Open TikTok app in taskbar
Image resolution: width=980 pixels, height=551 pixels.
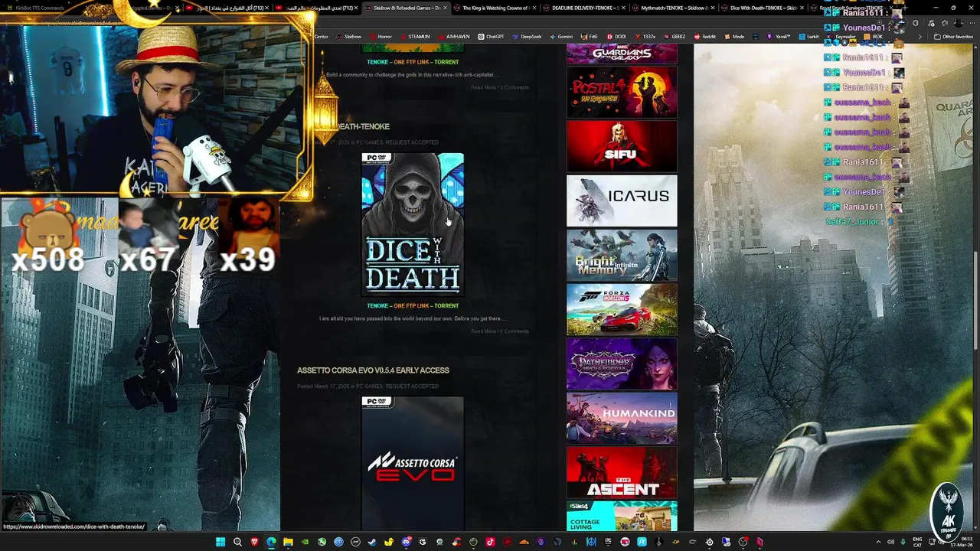pyautogui.click(x=490, y=542)
